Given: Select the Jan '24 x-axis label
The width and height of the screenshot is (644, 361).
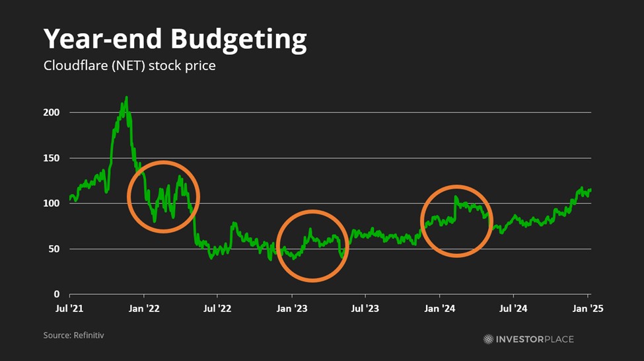Looking at the screenshot, I should click(439, 308).
